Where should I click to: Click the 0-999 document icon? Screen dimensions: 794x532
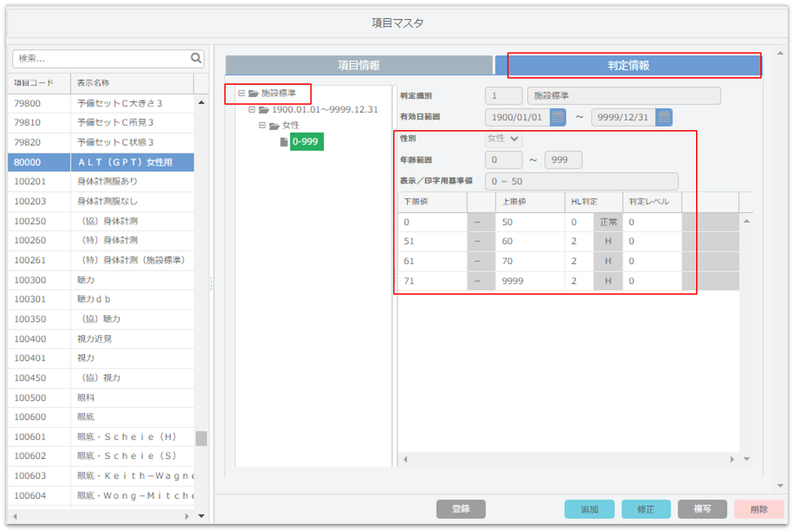coord(284,142)
